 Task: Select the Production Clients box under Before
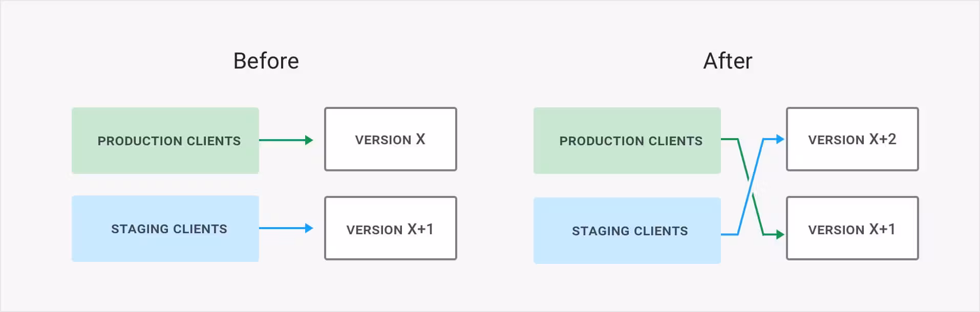point(165,141)
